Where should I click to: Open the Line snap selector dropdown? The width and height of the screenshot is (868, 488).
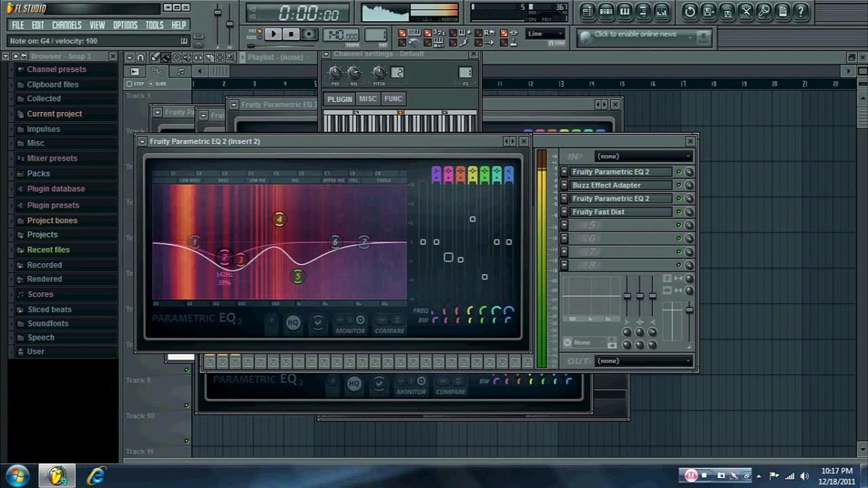pos(546,34)
